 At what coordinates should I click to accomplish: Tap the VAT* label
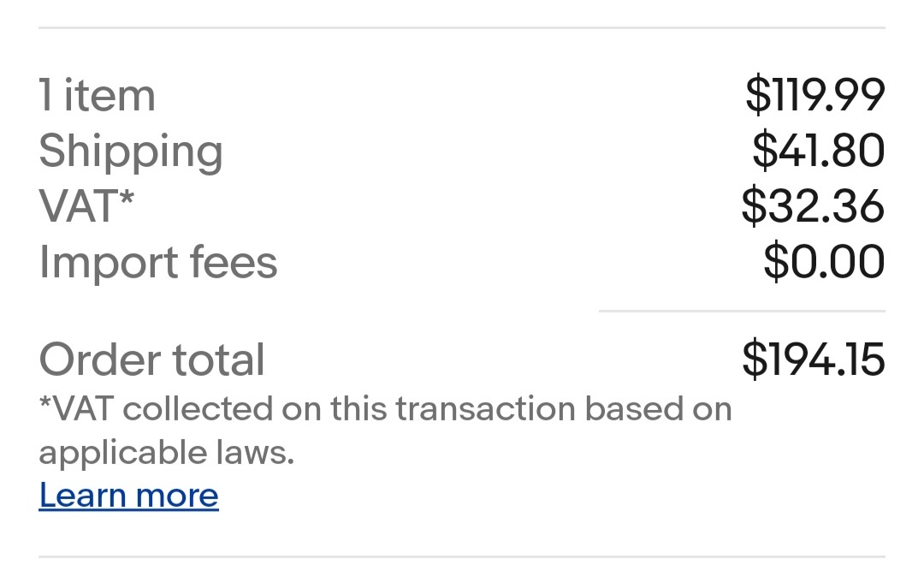click(86, 207)
